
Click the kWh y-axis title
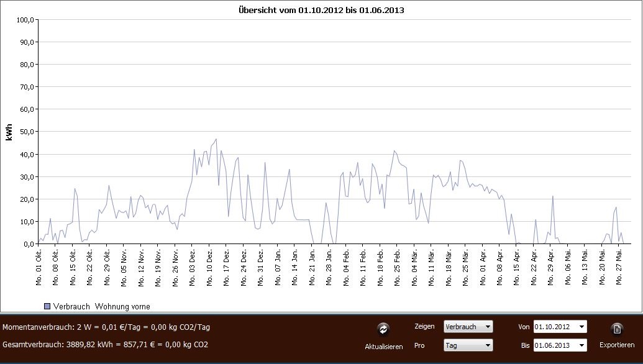click(x=10, y=131)
